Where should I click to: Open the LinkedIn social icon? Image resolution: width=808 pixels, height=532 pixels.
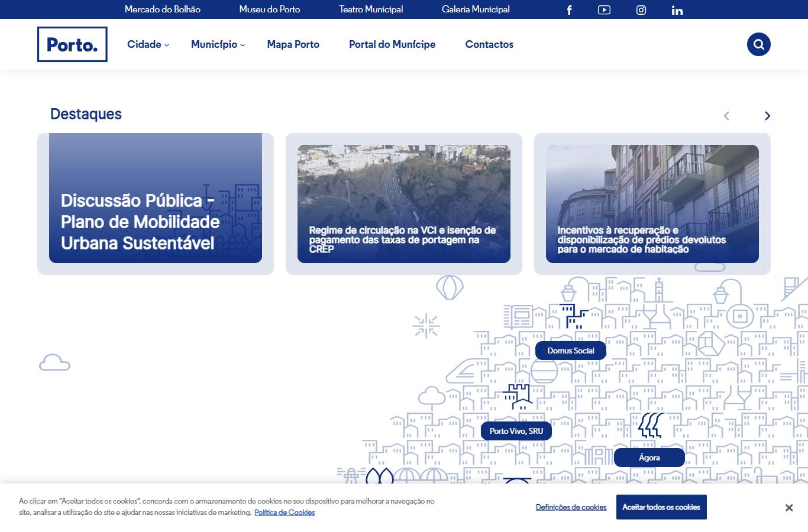tap(677, 10)
